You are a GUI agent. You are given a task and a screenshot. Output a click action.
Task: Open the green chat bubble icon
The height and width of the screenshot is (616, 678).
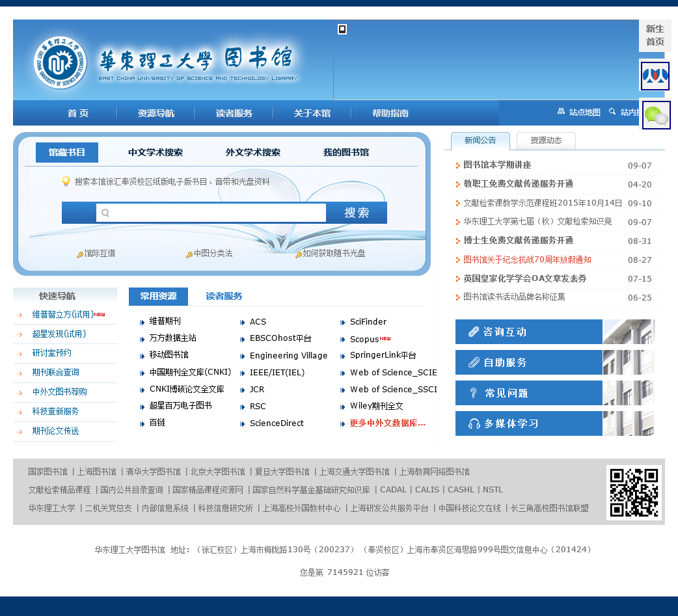point(656,115)
